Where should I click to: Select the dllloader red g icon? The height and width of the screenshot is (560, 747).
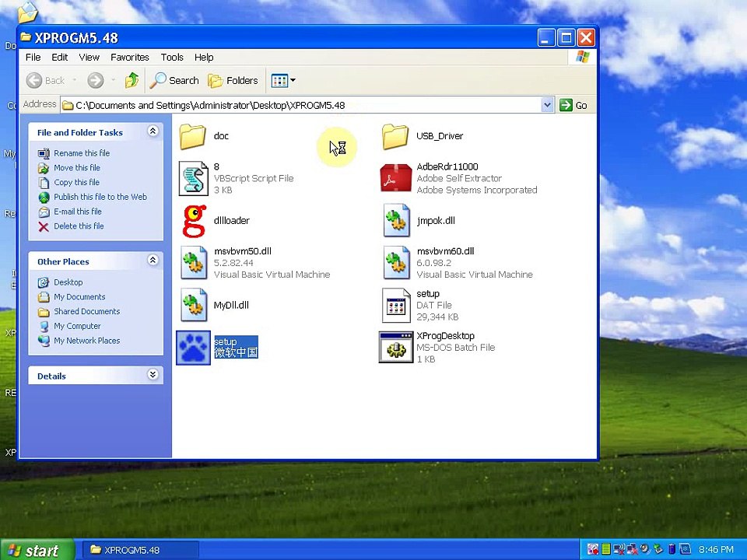(x=195, y=221)
